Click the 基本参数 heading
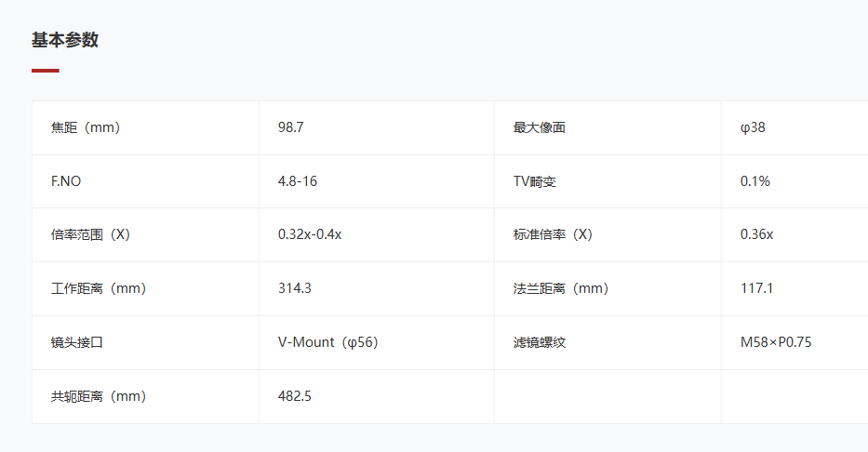Screen dimensions: 868x452 point(65,40)
